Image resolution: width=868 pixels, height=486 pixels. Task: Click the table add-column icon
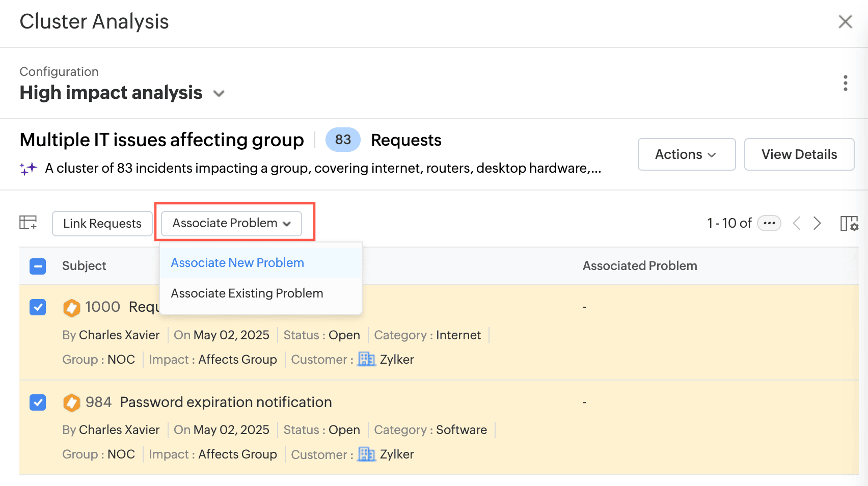pos(28,223)
